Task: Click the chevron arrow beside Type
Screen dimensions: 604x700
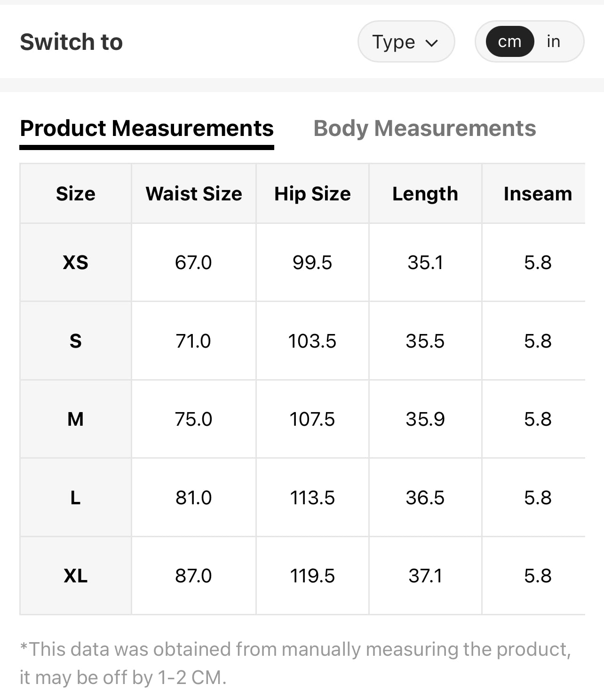Action: click(x=431, y=43)
